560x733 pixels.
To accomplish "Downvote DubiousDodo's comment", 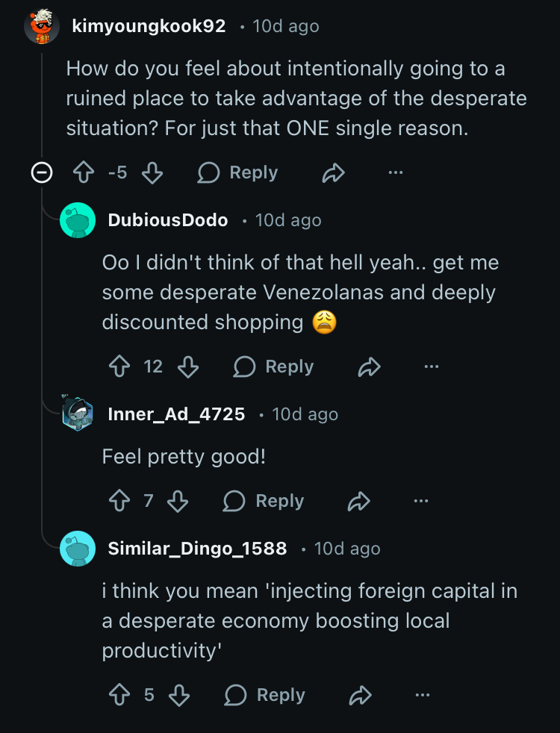I will pyautogui.click(x=188, y=366).
